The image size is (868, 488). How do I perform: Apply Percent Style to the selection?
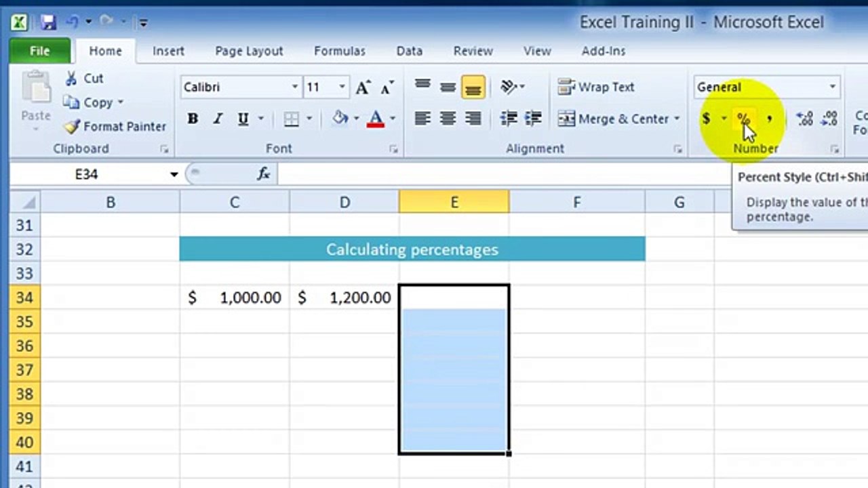click(x=744, y=119)
